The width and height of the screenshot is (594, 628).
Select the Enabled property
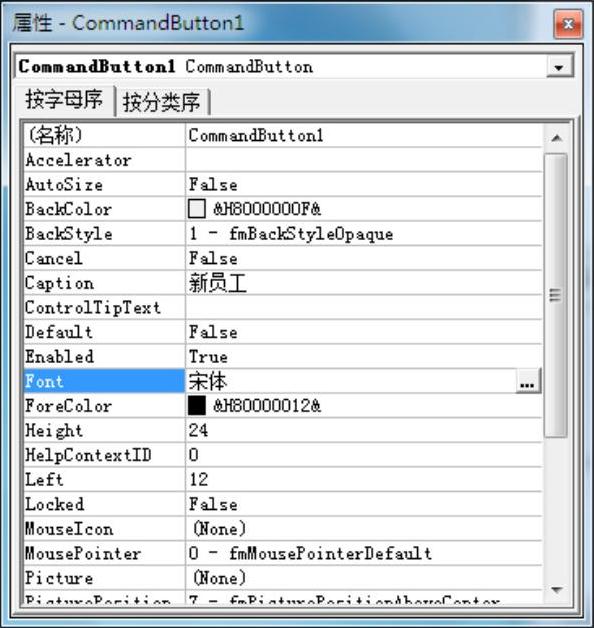(x=104, y=356)
